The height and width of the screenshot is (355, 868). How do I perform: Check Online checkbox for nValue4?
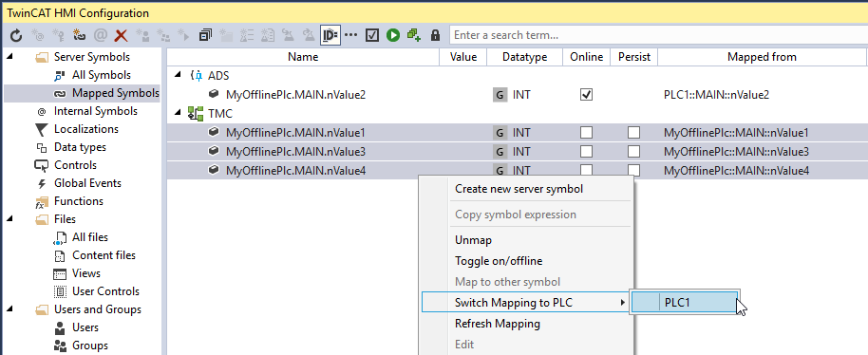[x=586, y=169]
